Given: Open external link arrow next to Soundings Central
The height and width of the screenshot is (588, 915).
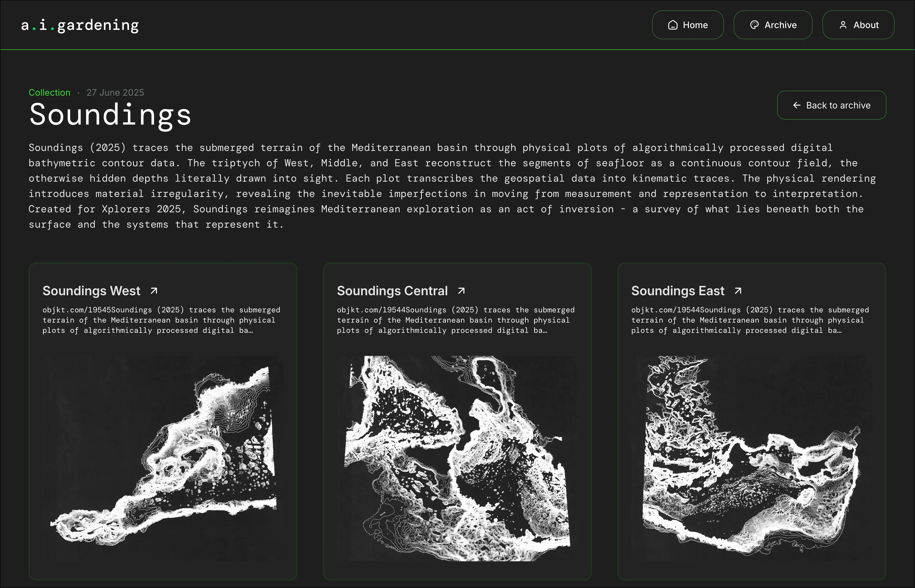Looking at the screenshot, I should coord(461,291).
